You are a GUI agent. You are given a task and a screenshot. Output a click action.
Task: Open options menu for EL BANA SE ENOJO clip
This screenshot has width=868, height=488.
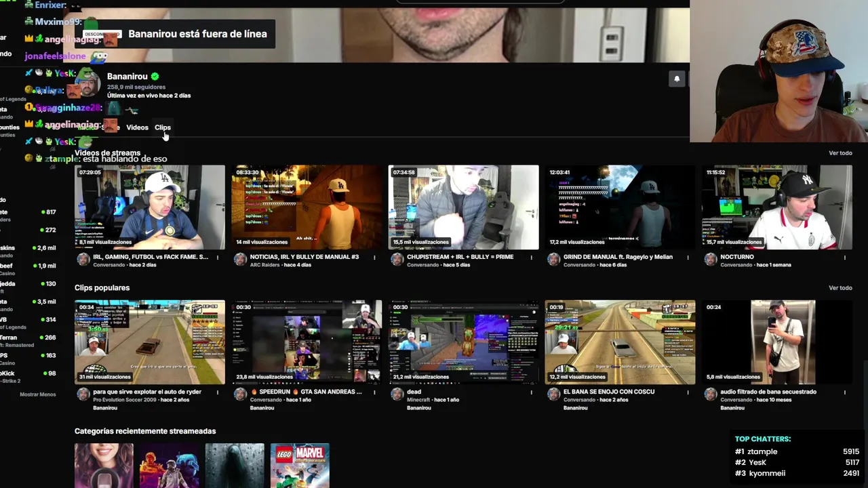click(x=688, y=392)
